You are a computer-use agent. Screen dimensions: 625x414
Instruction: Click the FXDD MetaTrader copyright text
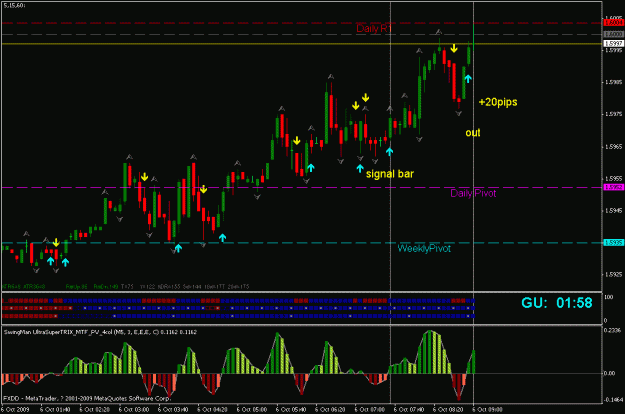click(x=87, y=398)
